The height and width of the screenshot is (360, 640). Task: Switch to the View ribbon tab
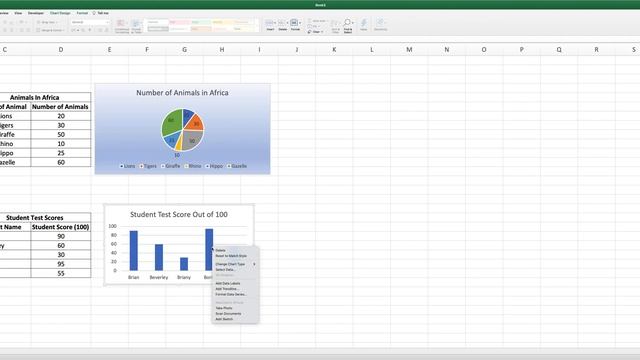(x=18, y=13)
